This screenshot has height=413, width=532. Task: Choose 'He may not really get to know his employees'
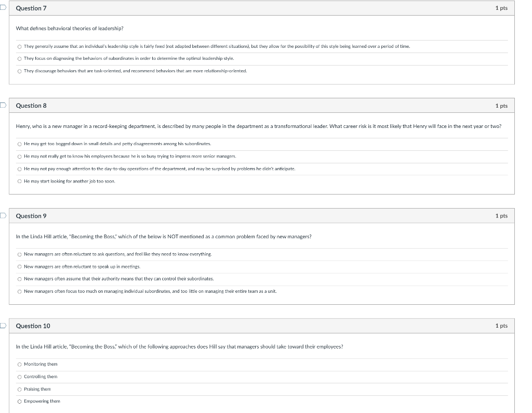[x=19, y=157]
